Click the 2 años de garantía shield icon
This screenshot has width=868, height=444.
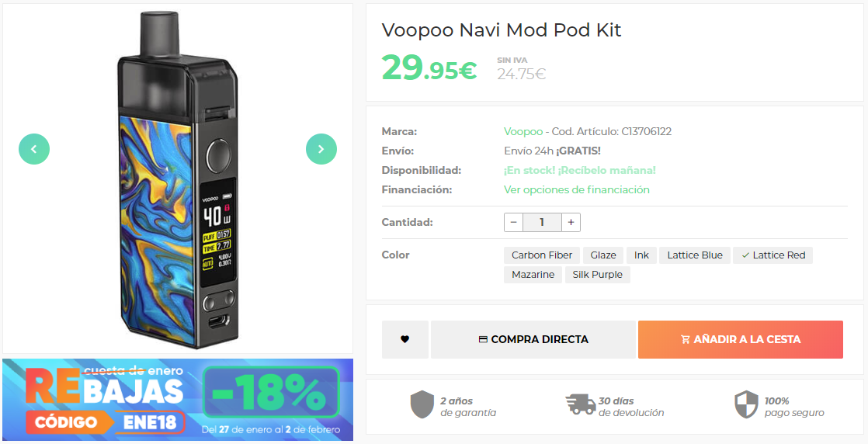422,404
